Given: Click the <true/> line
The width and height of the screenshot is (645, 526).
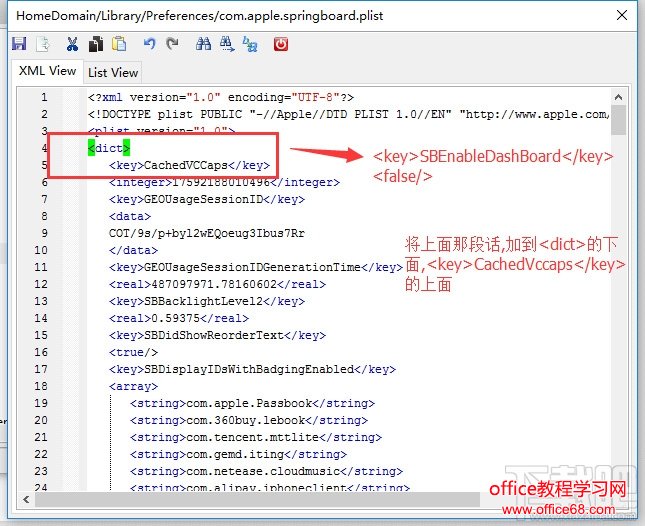Looking at the screenshot, I should tap(133, 352).
